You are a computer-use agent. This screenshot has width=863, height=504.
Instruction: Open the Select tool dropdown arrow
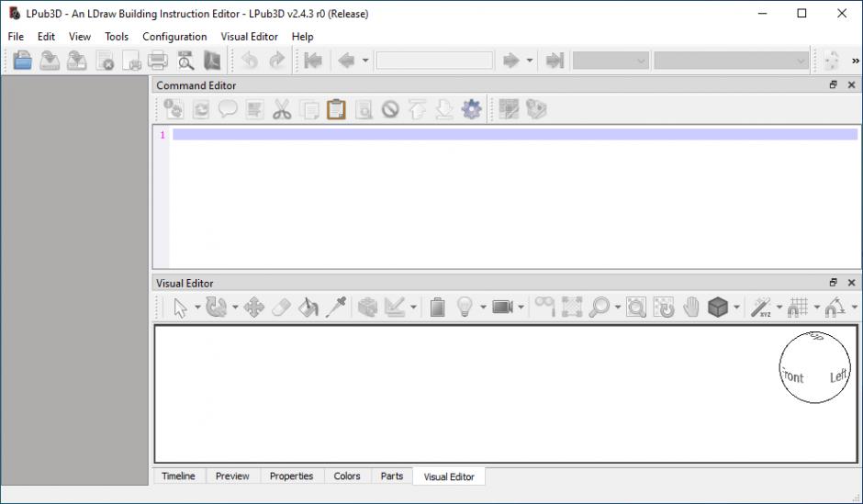tap(197, 308)
